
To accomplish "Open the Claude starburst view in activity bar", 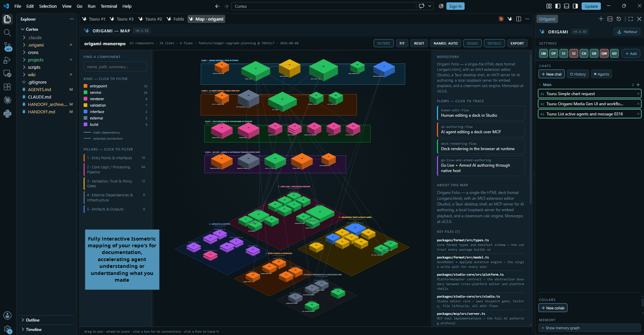I will tap(7, 100).
